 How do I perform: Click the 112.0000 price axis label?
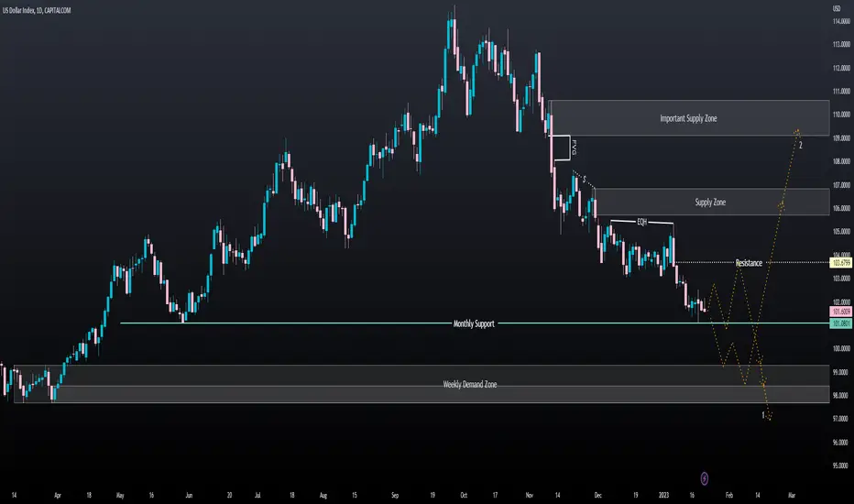pos(841,68)
